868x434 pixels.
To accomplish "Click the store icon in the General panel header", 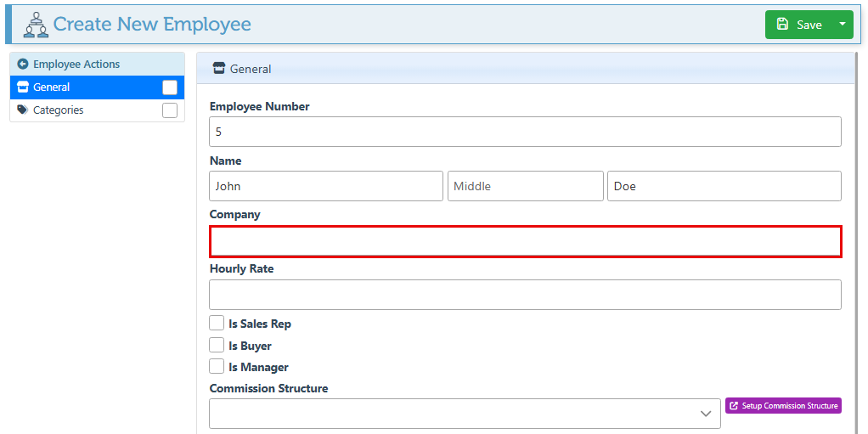I will 219,69.
